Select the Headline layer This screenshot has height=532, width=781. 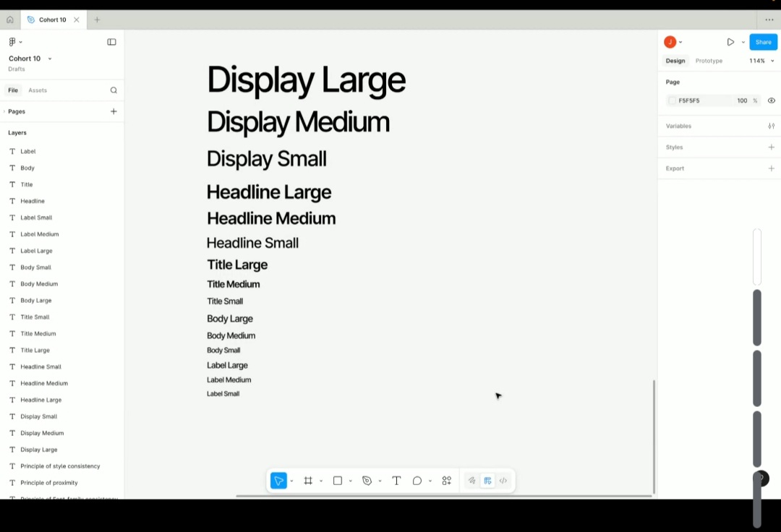click(x=33, y=201)
